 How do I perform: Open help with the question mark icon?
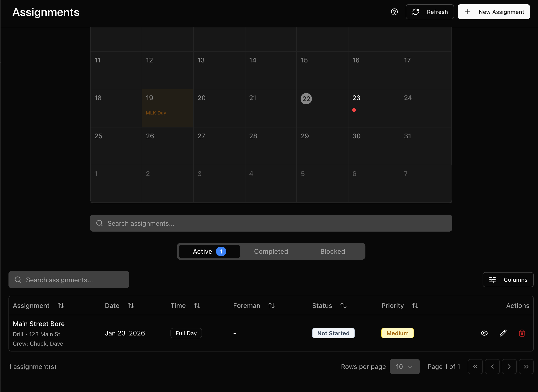point(394,12)
